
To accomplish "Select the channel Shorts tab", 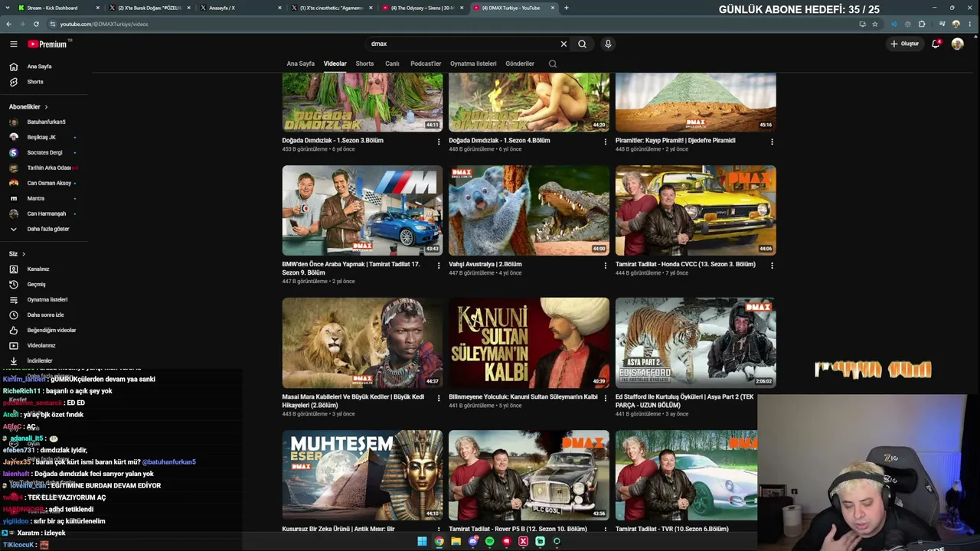I will click(364, 64).
